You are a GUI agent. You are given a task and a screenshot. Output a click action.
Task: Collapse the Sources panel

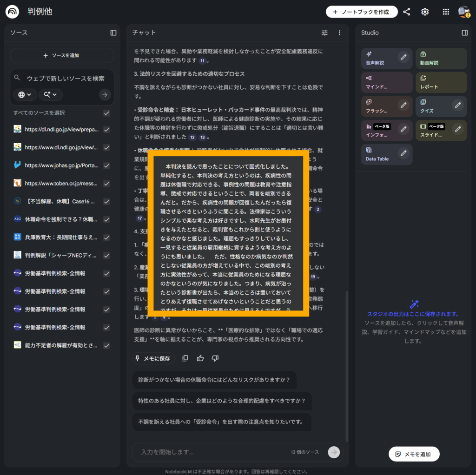pos(113,33)
